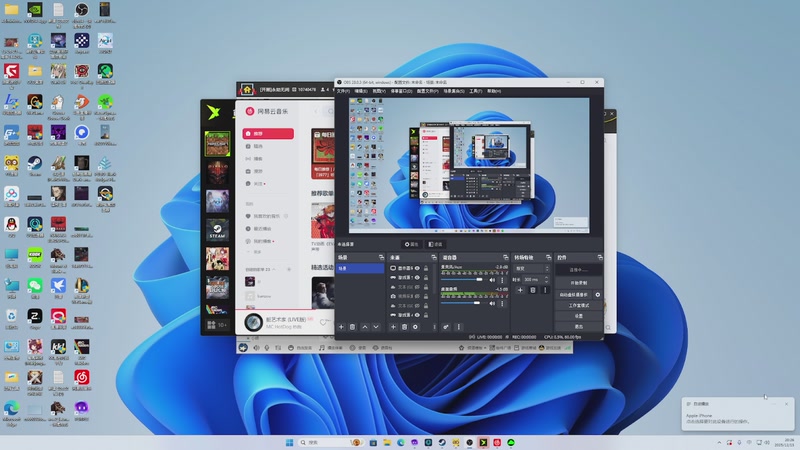
Task: Open OBS 工具(T) menu
Action: point(476,91)
